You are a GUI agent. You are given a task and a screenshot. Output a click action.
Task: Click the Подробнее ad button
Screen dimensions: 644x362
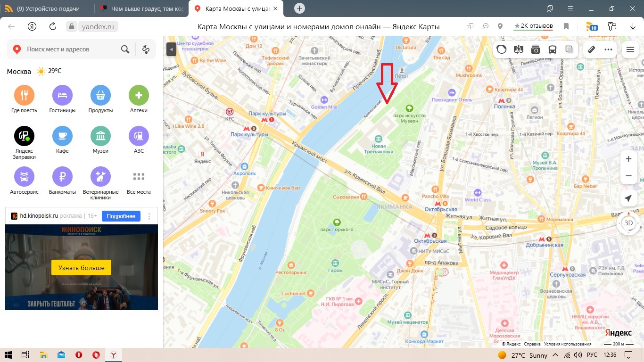coord(121,216)
